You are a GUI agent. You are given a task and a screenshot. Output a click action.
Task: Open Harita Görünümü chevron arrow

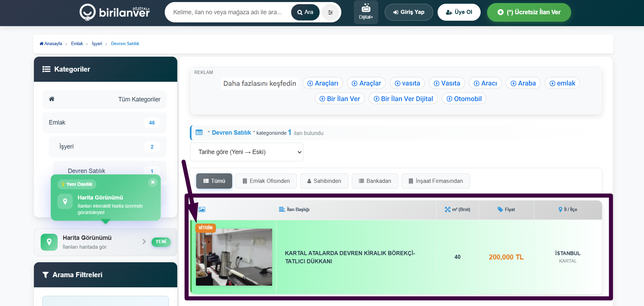[144, 242]
